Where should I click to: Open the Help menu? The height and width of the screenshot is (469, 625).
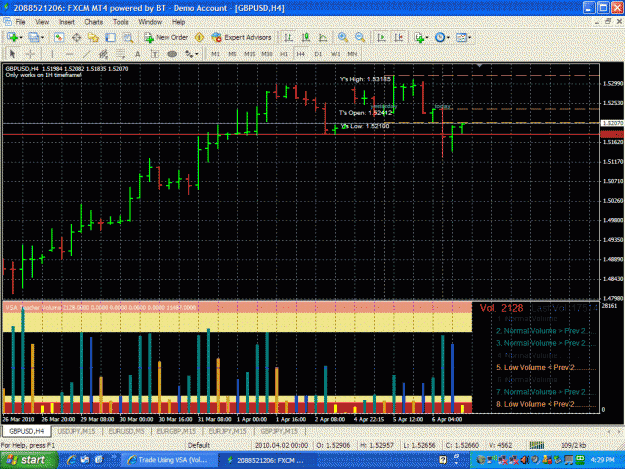point(179,22)
